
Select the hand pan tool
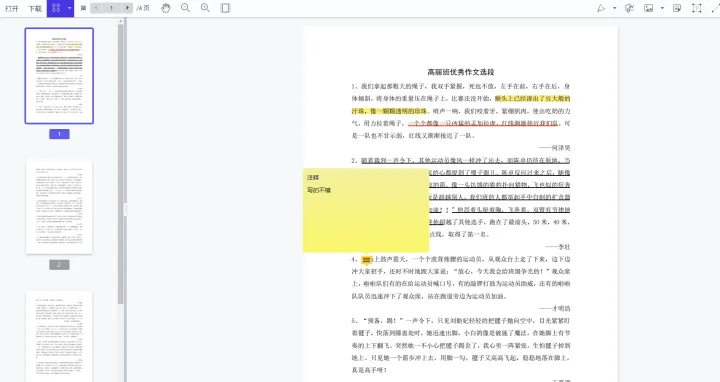pyautogui.click(x=166, y=8)
